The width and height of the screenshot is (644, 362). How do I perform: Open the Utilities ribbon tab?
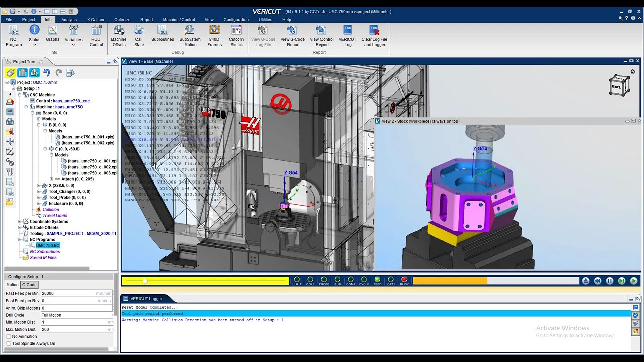(x=265, y=20)
